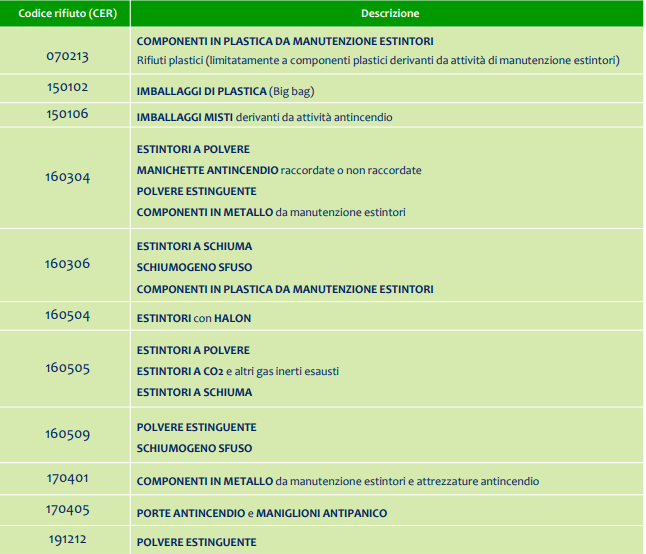646x554 pixels.
Task: Select the 160504 code cell
Action: 67,315
